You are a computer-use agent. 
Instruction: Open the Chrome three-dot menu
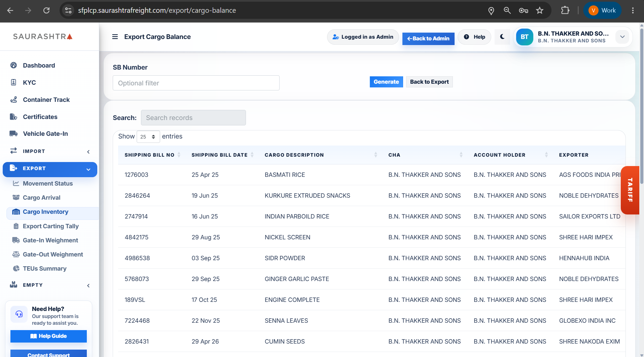633,10
